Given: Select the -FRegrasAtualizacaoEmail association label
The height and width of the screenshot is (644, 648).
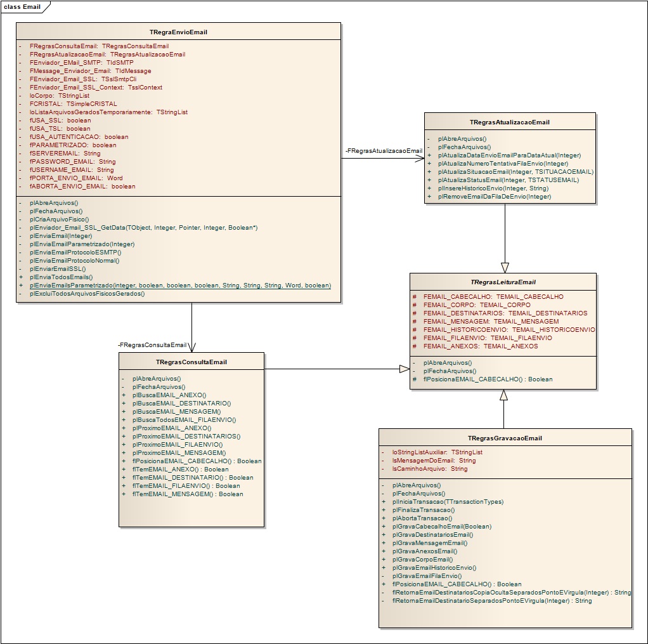Looking at the screenshot, I should coord(384,150).
